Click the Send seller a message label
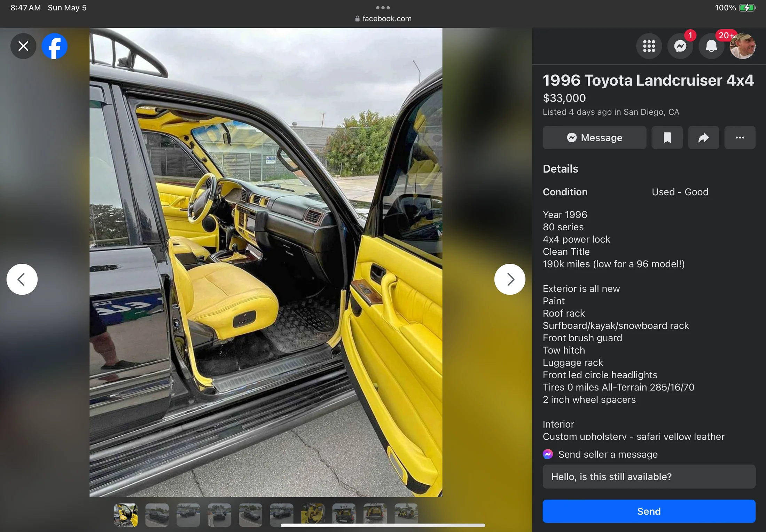 (x=608, y=454)
